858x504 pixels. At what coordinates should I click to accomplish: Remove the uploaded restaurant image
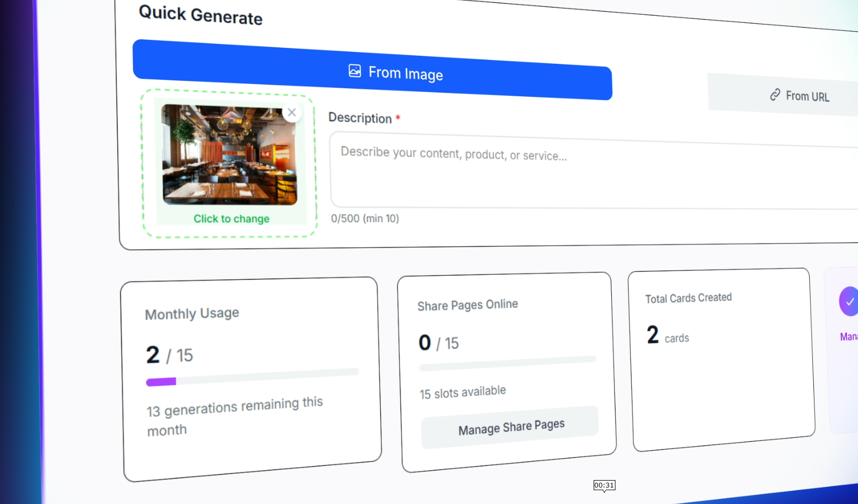pyautogui.click(x=291, y=112)
